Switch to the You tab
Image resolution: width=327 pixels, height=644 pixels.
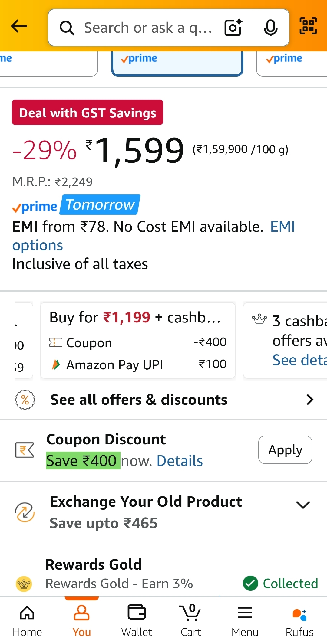82,620
